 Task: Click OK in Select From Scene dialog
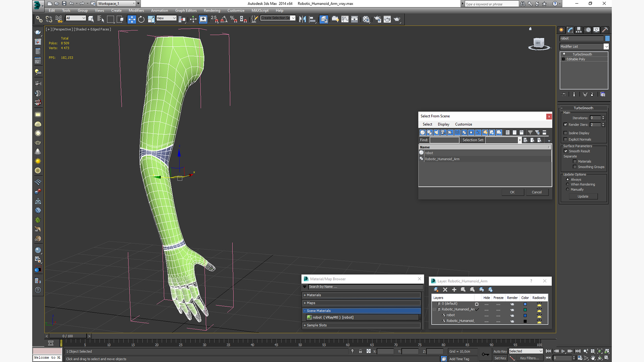pyautogui.click(x=512, y=192)
